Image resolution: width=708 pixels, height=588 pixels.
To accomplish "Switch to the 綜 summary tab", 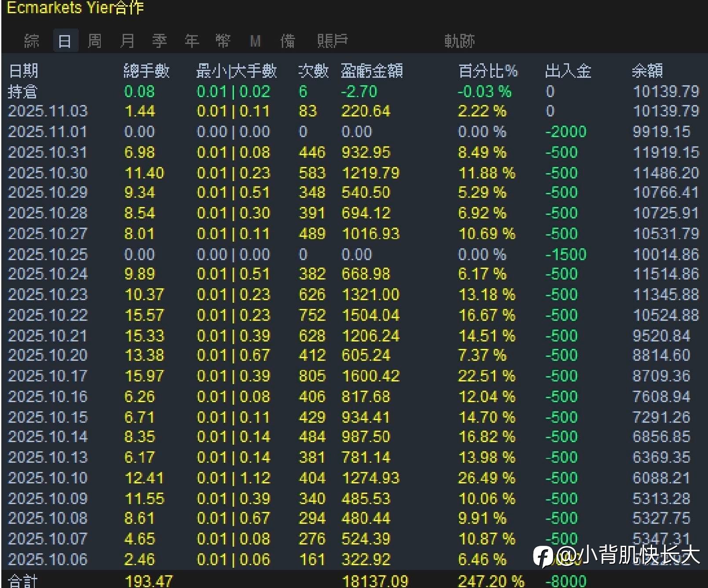I will [32, 41].
